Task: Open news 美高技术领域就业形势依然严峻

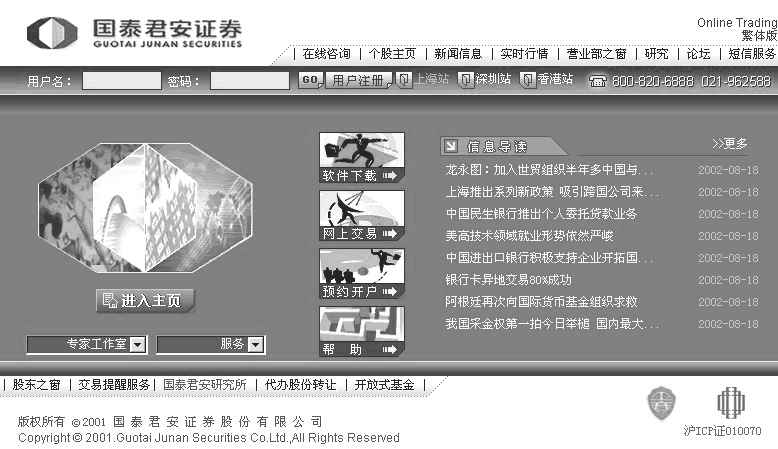Action: (x=529, y=236)
